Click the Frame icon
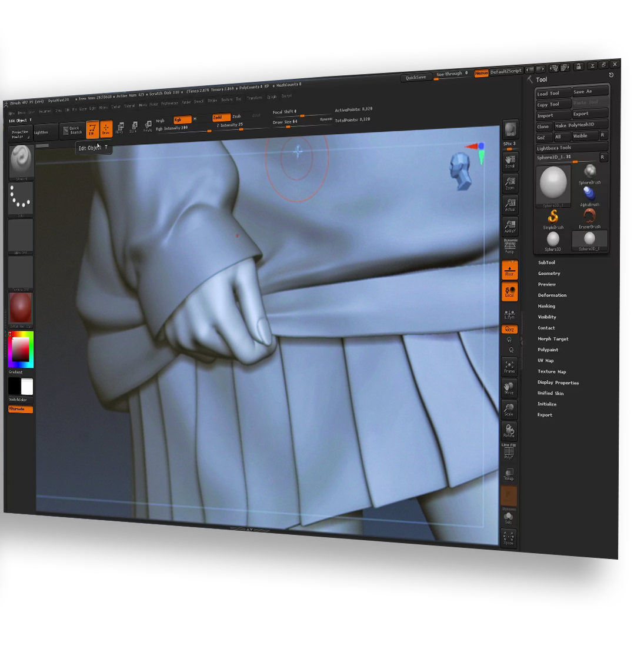 click(509, 367)
